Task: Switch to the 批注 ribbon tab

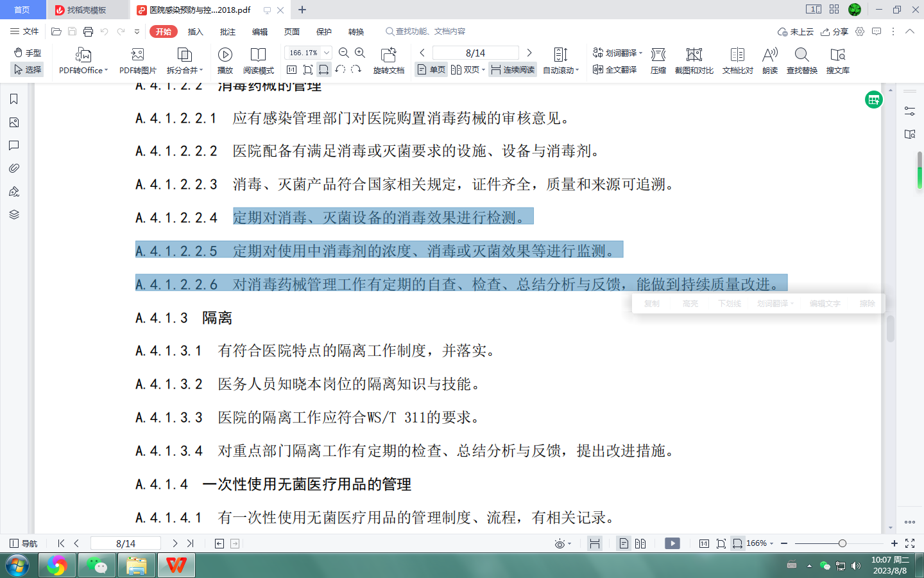Action: (228, 31)
